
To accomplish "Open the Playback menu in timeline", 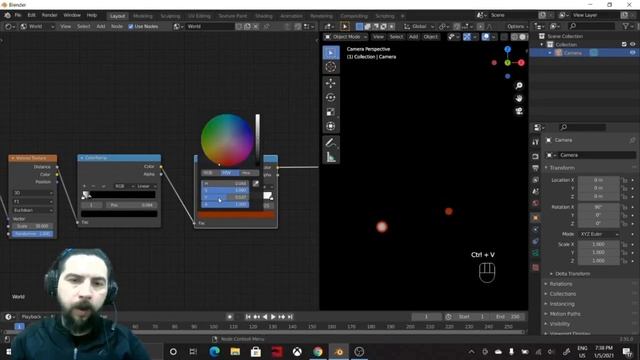I will 31,317.
